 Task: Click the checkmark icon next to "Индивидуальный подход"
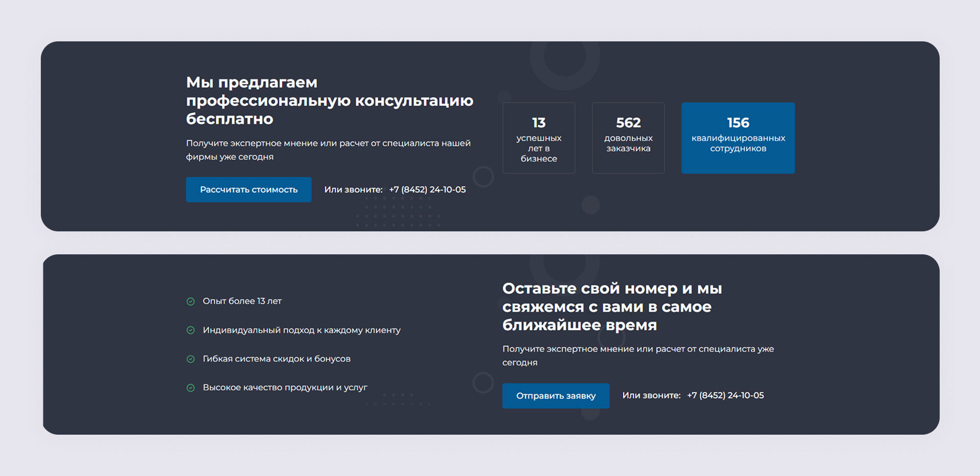(x=190, y=330)
